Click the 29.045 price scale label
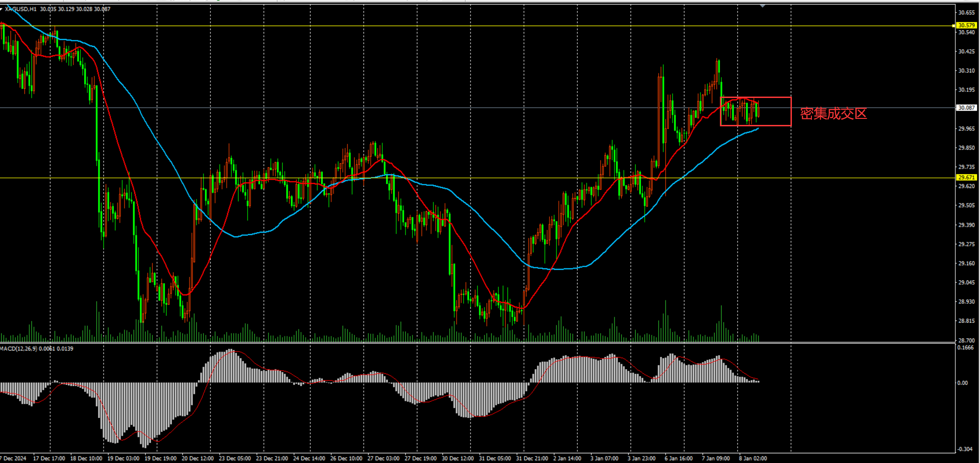980x463 pixels. point(967,282)
